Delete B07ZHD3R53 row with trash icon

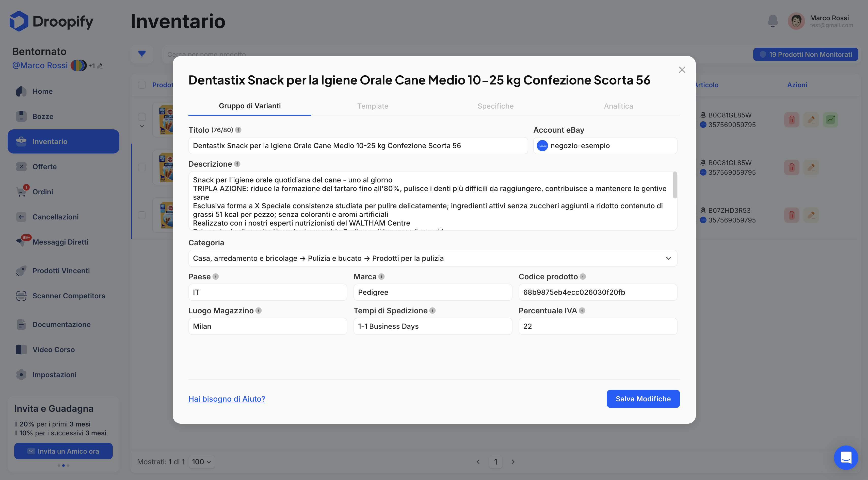[x=792, y=215]
